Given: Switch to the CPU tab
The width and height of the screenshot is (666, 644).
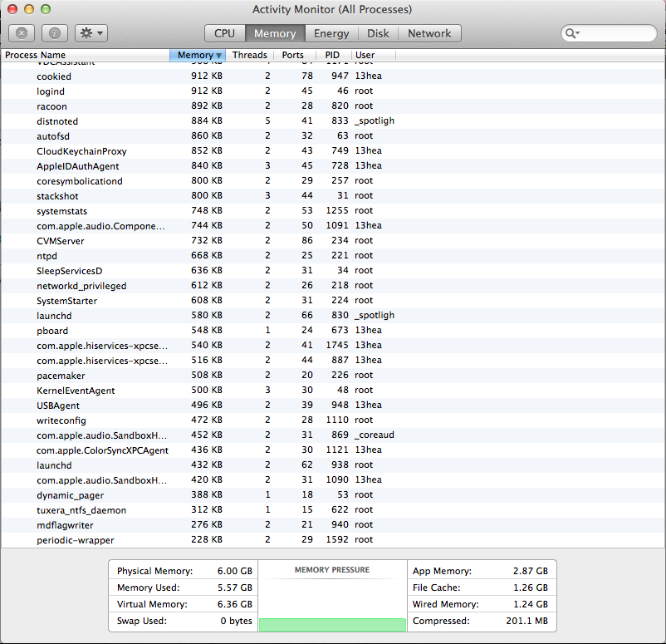Looking at the screenshot, I should (x=225, y=33).
